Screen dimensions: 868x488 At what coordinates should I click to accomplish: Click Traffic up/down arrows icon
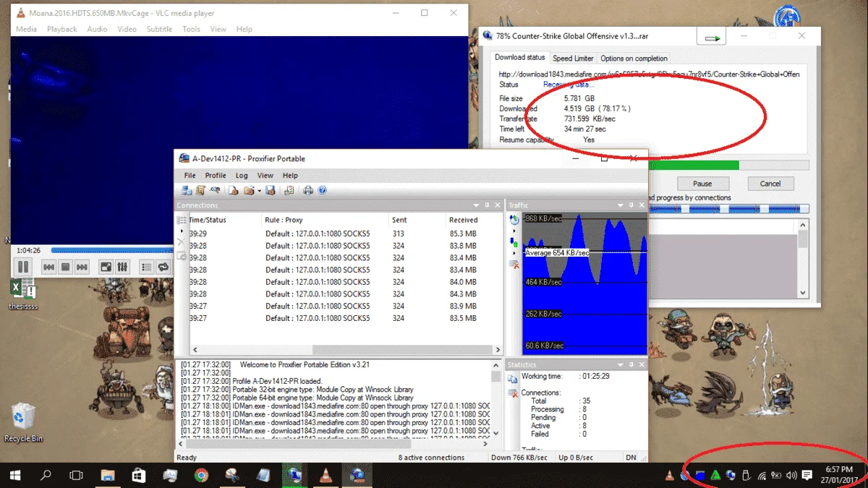[x=514, y=241]
